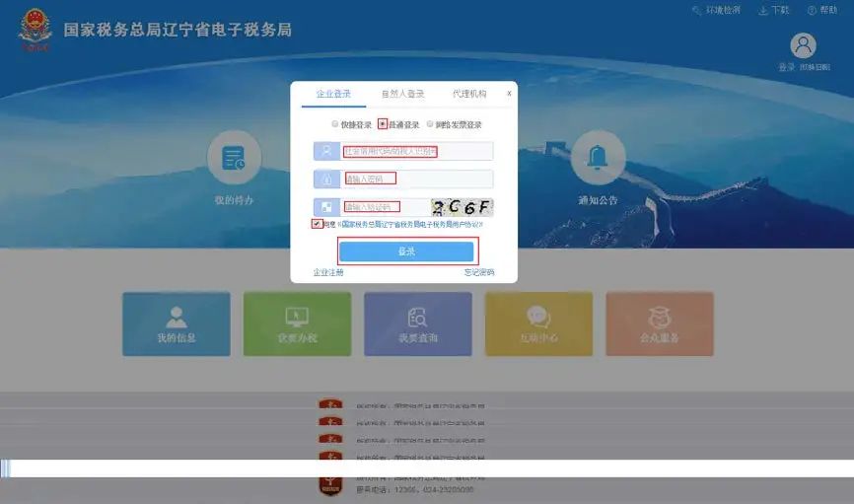Viewport: 854px width, 504px height.
Task: Open the 下载 download link in header
Action: tap(774, 10)
